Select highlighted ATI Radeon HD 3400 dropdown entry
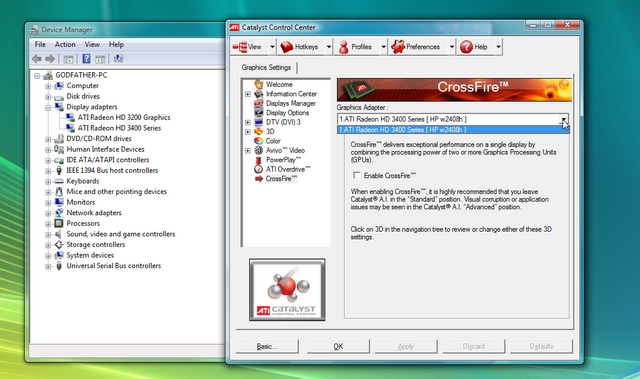Viewport: 640px width, 379px height. click(x=453, y=130)
